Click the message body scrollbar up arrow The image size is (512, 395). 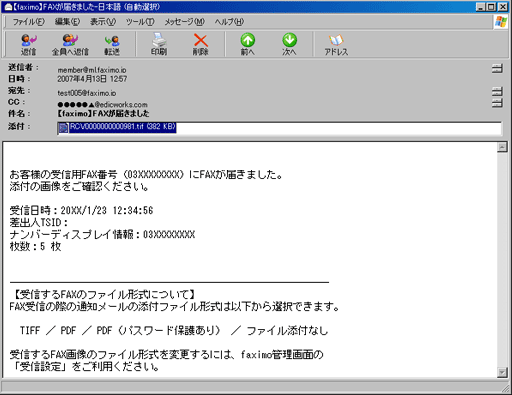[x=502, y=147]
